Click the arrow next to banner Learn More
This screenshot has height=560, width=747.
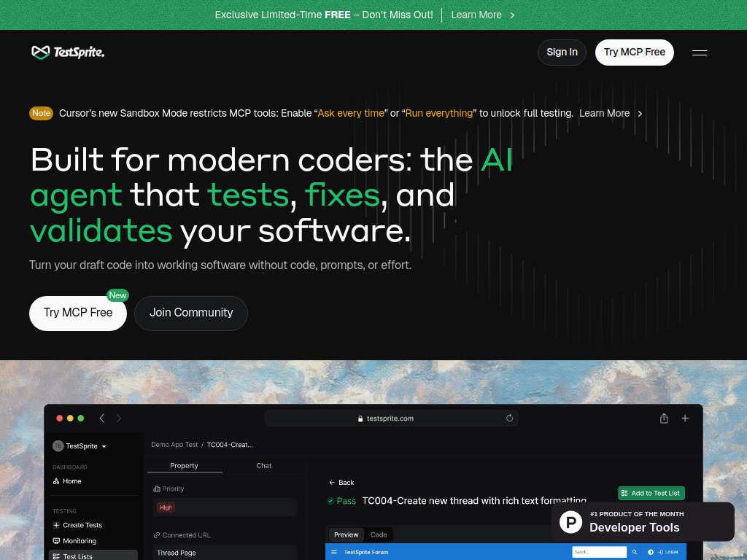512,15
